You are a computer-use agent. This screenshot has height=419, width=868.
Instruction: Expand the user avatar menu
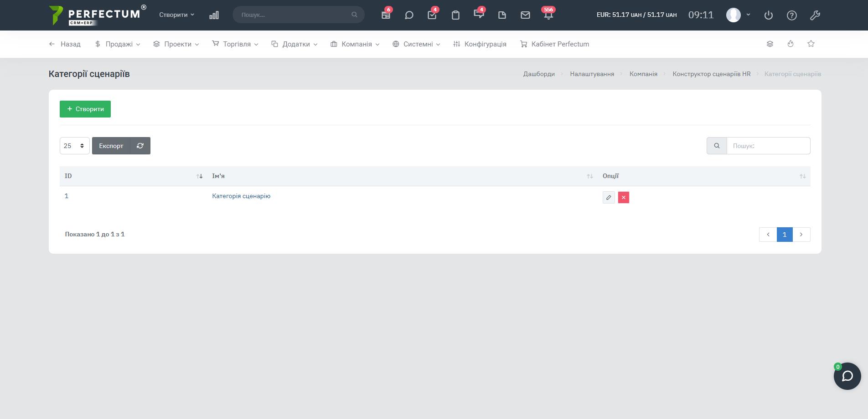[738, 15]
